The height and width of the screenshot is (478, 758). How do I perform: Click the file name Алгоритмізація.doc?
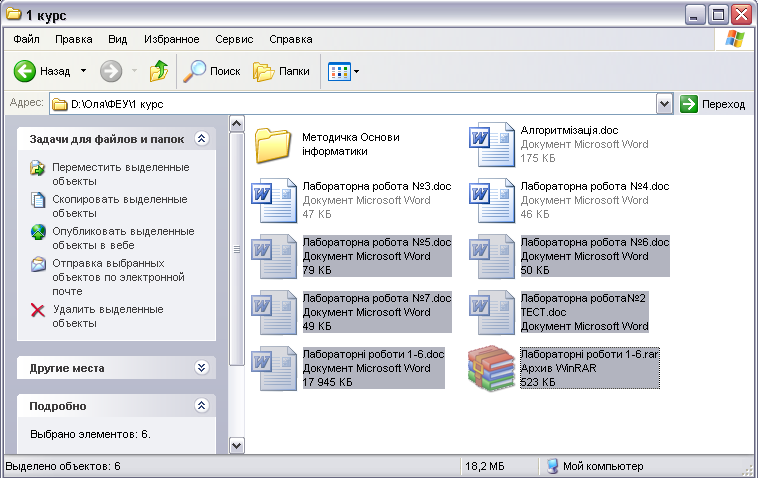tap(569, 130)
